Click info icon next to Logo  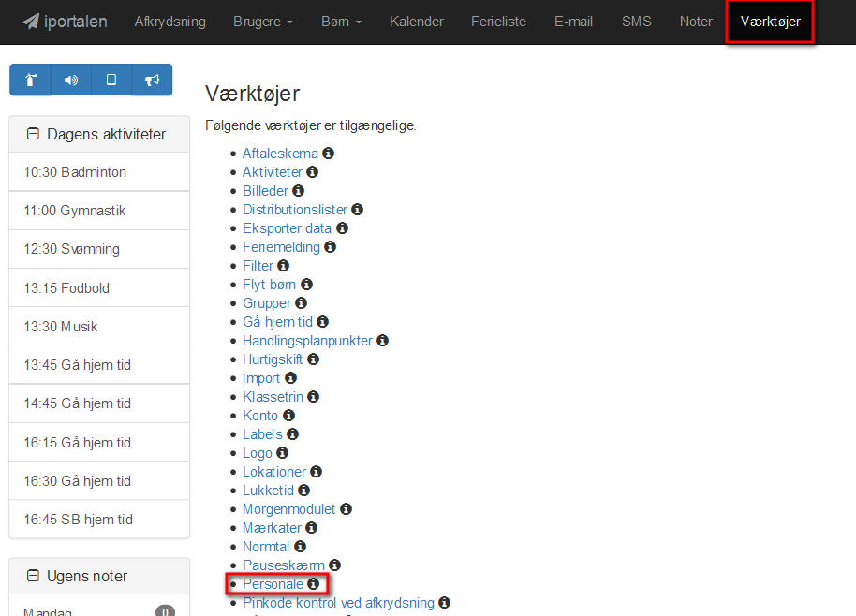click(282, 453)
